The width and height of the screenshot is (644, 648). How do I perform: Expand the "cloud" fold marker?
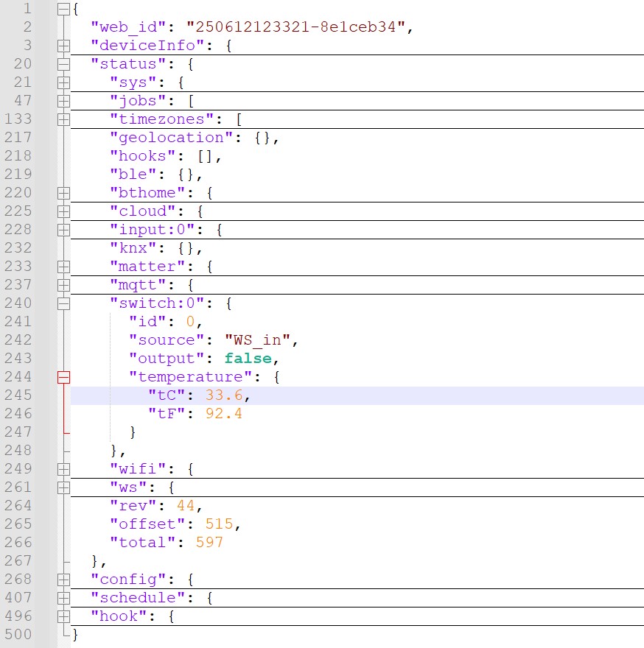point(63,211)
